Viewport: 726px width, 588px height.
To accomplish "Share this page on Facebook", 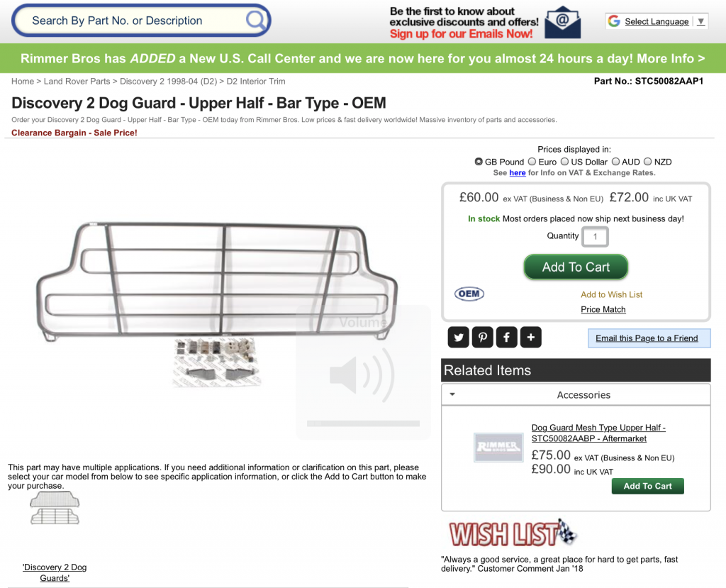I will [x=506, y=338].
